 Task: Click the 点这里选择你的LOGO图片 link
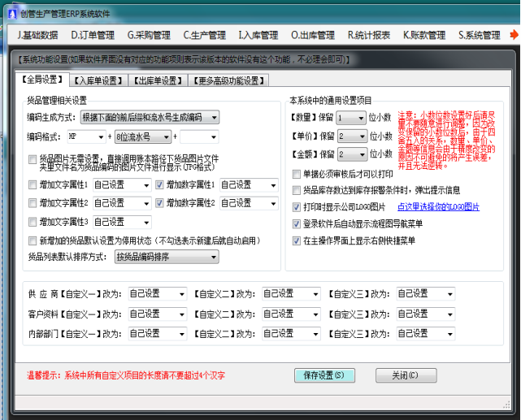[x=437, y=207]
